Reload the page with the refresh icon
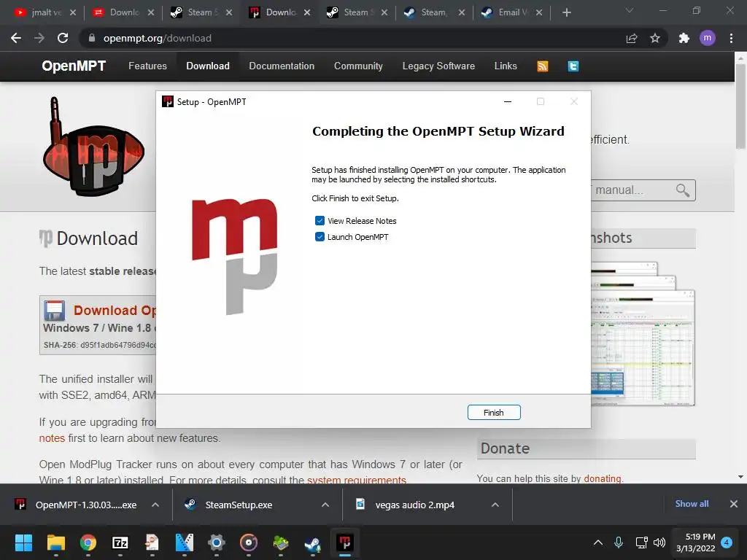The width and height of the screenshot is (747, 560). coord(63,38)
